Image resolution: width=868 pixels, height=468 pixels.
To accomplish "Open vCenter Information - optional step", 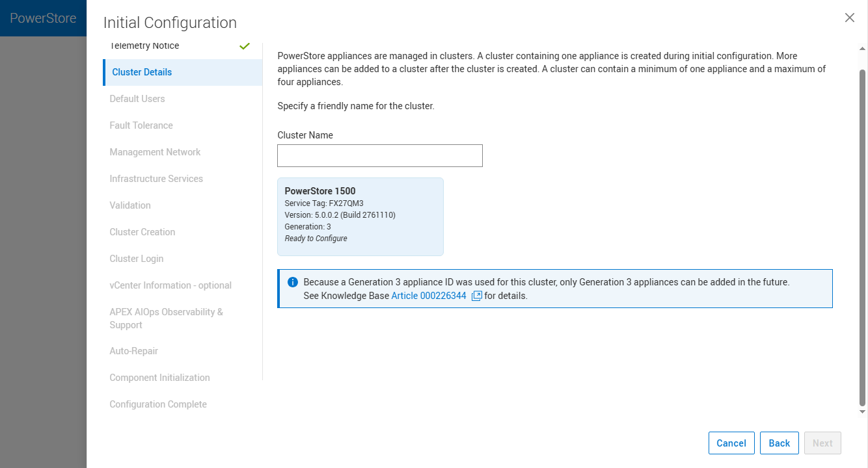I will pos(170,285).
